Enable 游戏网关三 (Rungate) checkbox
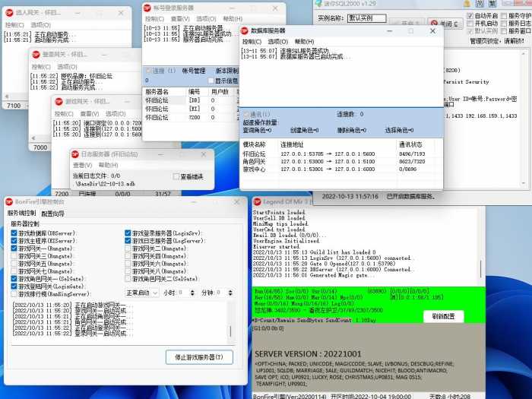532x399 pixels. coord(14,256)
